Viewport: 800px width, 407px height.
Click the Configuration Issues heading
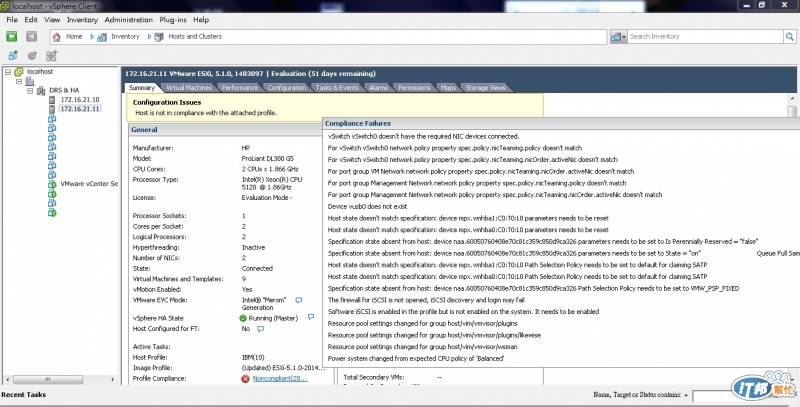167,103
